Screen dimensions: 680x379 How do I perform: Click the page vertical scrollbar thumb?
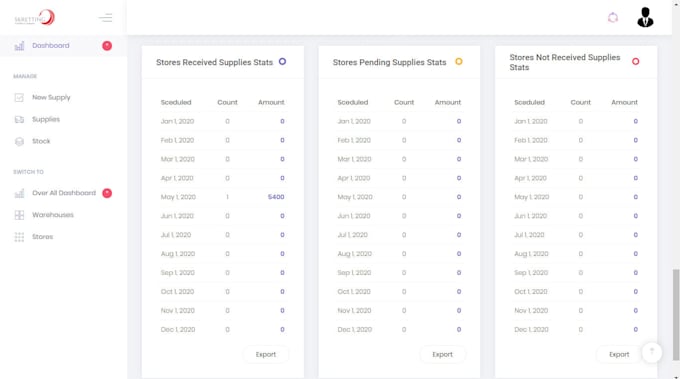pos(676,314)
